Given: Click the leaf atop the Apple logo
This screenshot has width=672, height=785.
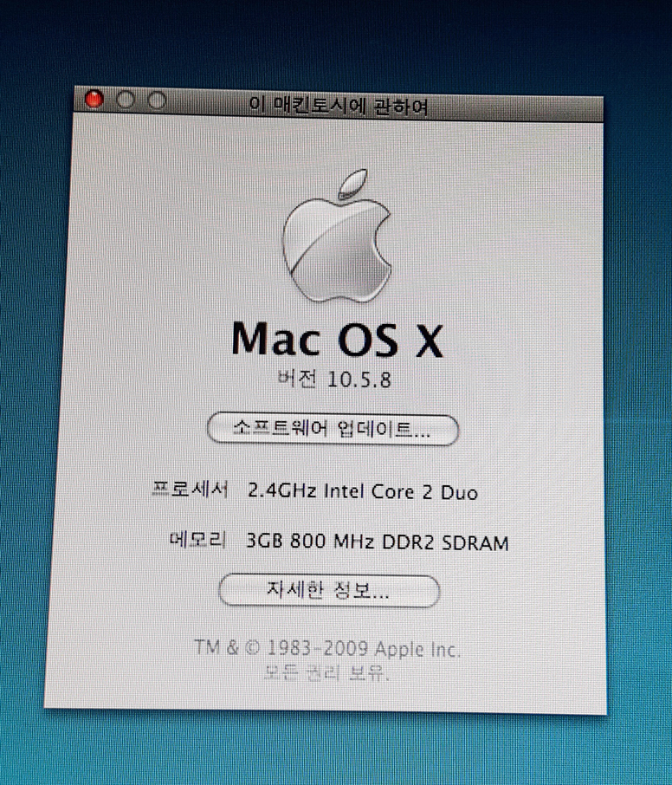Looking at the screenshot, I should tap(351, 185).
